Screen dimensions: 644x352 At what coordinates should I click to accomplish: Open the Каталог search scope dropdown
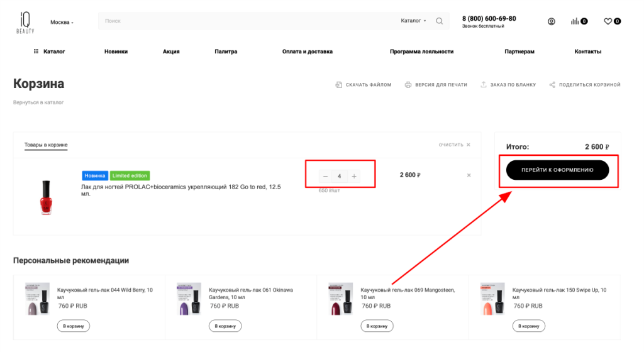click(x=413, y=21)
